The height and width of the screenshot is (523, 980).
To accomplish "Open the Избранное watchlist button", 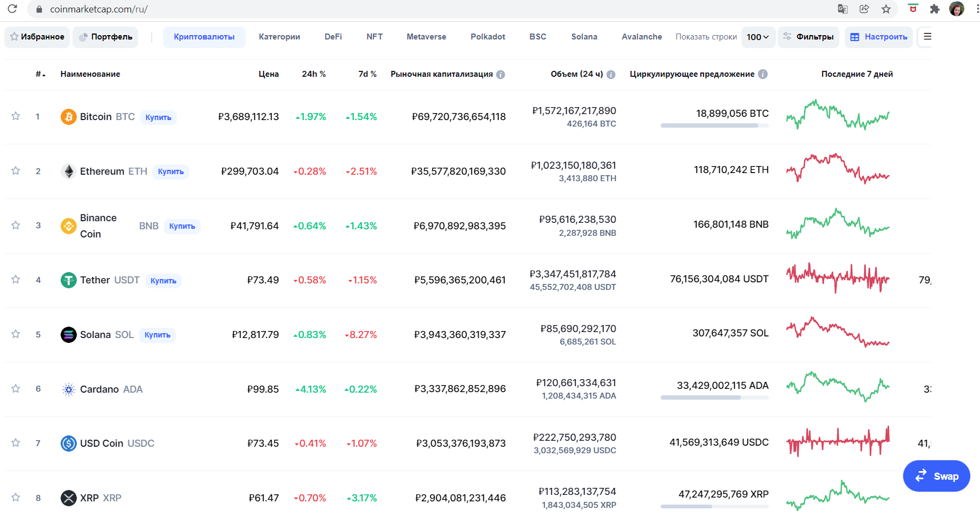I will tap(37, 37).
